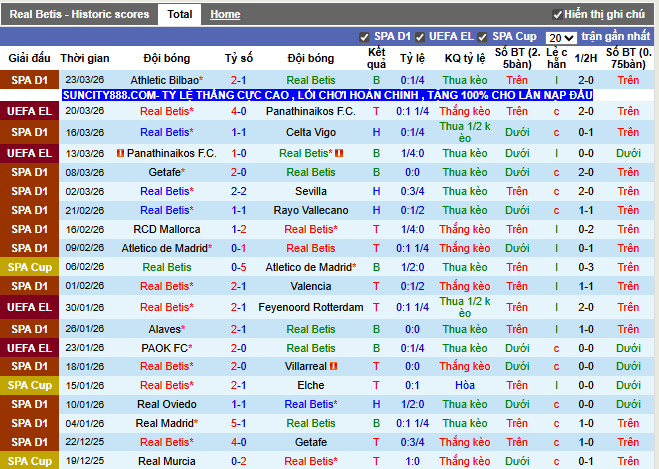Open Real Madrid team link

pos(167,423)
